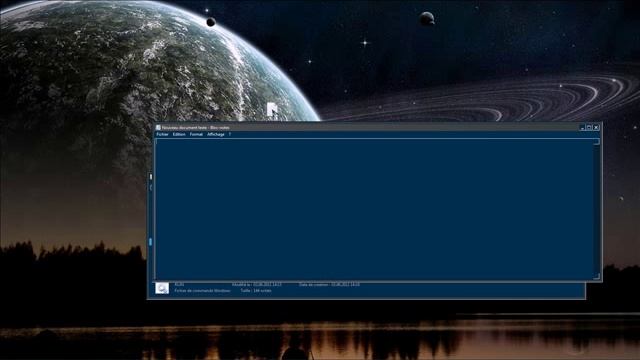Screen dimensions: 640x360
Task: Maximize the Bloc-notes window
Action: pyautogui.click(x=589, y=127)
